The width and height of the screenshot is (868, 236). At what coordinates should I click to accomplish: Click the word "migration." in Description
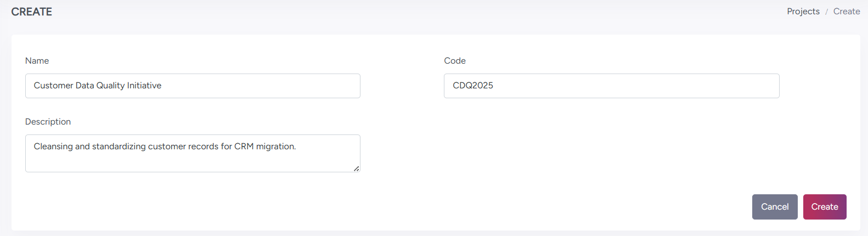276,147
